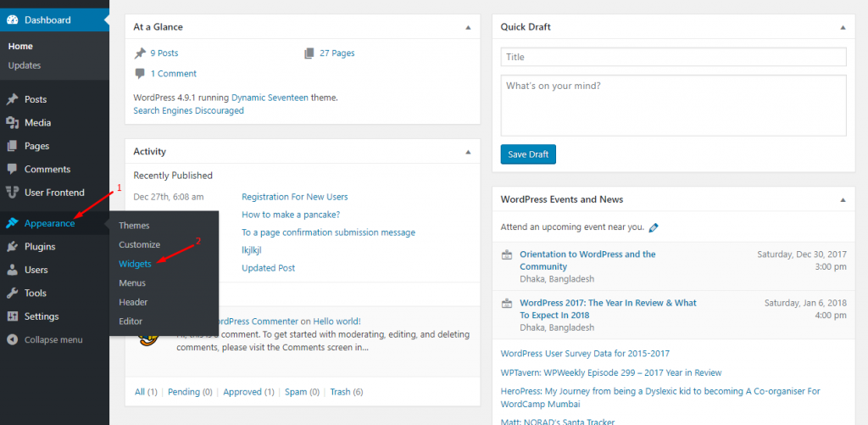Viewport: 868px width, 425px height.
Task: Toggle the WordPress Events and News panel
Action: (x=842, y=200)
